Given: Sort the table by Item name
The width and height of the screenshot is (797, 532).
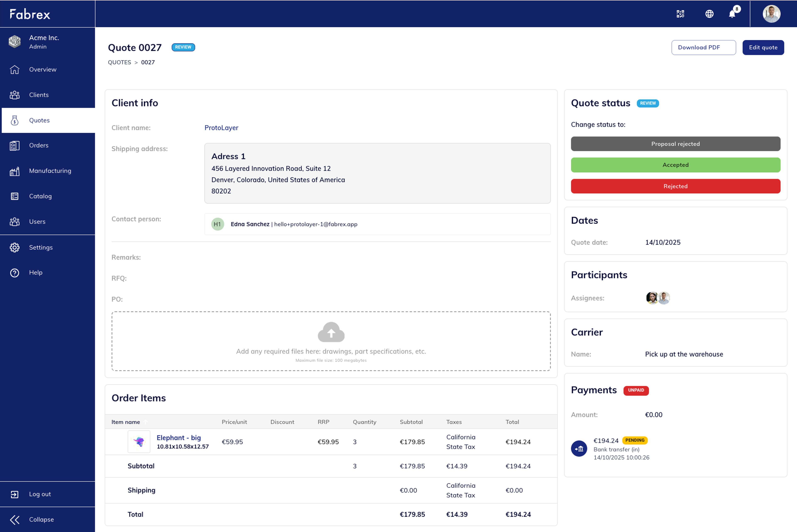Looking at the screenshot, I should pos(126,422).
